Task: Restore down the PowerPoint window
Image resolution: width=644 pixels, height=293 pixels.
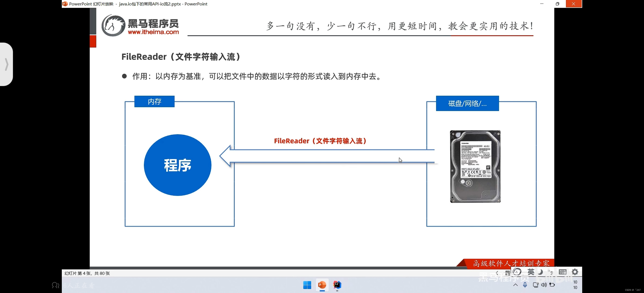Action: tap(557, 4)
